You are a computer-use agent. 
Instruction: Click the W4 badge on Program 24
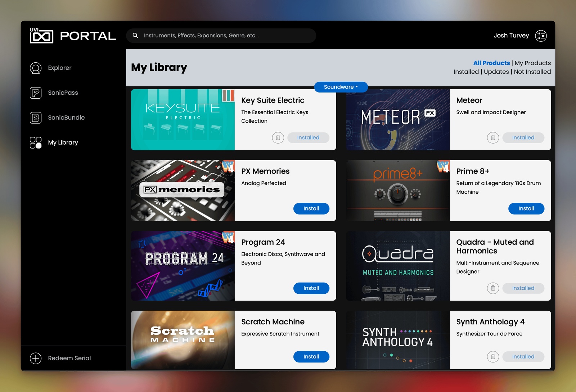point(228,238)
